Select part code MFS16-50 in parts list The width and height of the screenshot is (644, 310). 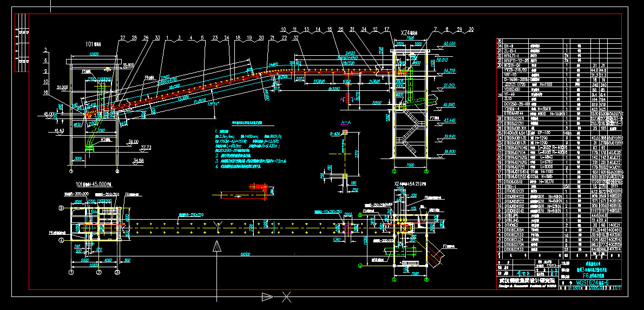512,65
